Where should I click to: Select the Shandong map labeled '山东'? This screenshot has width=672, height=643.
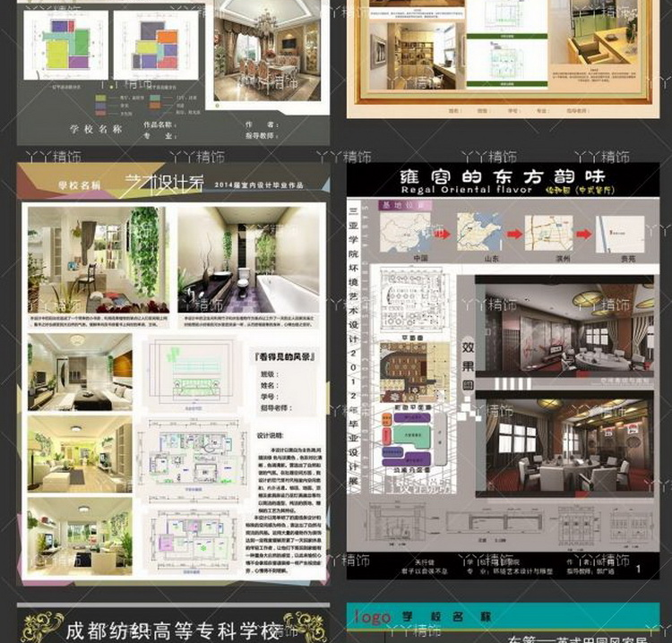[479, 232]
